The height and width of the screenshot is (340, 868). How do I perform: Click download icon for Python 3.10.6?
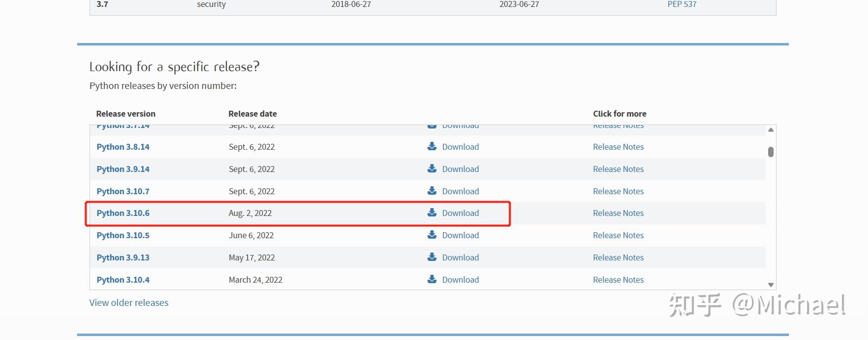pyautogui.click(x=432, y=212)
